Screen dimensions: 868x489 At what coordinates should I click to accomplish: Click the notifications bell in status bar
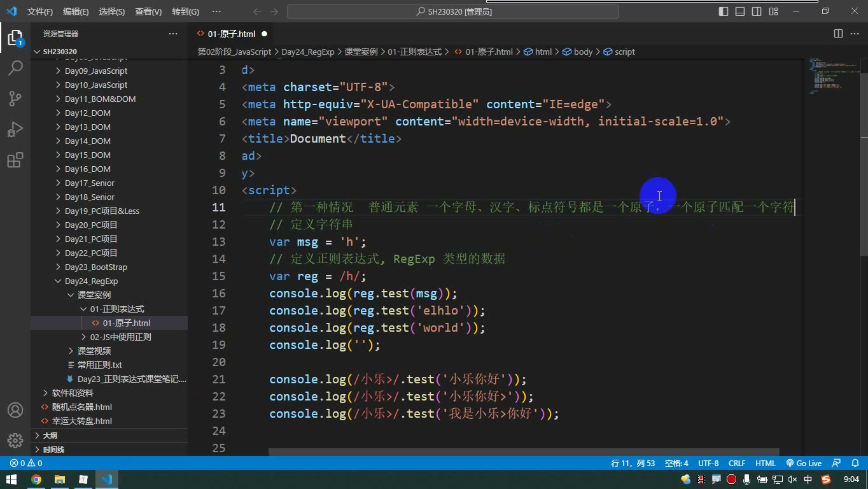855,464
